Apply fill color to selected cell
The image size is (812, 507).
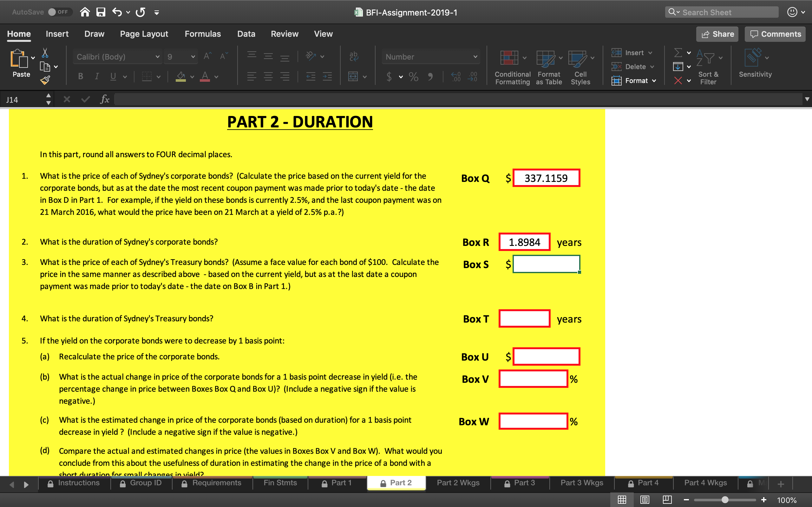(181, 76)
